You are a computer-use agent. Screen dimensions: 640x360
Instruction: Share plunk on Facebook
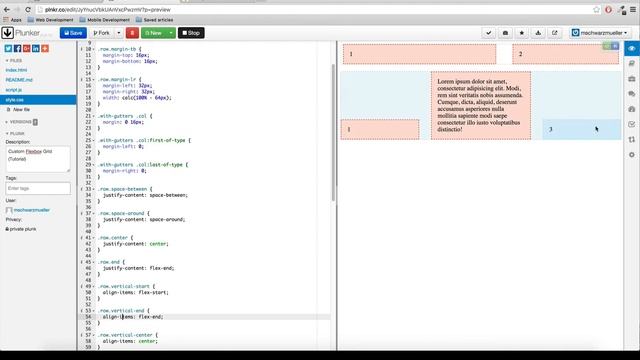click(x=18, y=49)
